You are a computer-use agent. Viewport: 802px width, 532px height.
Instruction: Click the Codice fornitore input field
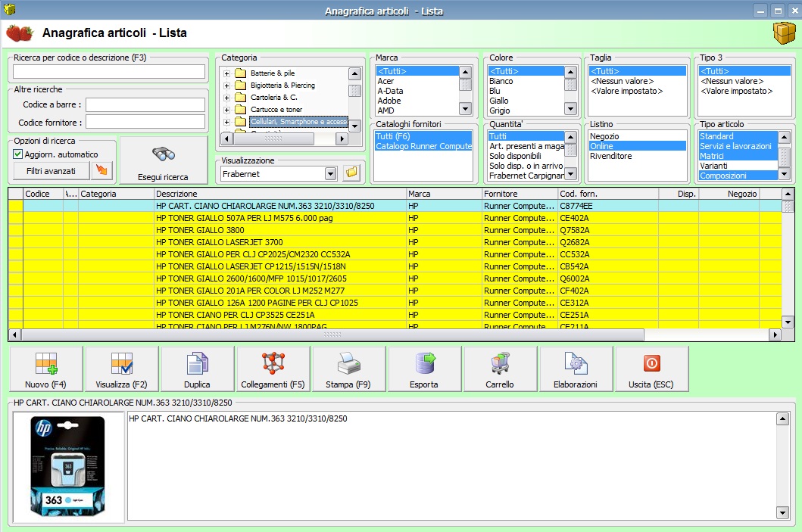(145, 122)
